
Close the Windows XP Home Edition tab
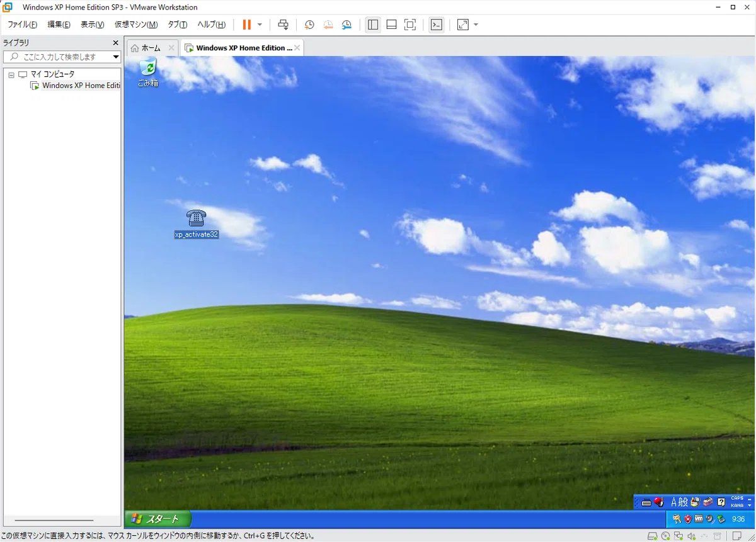click(x=297, y=48)
